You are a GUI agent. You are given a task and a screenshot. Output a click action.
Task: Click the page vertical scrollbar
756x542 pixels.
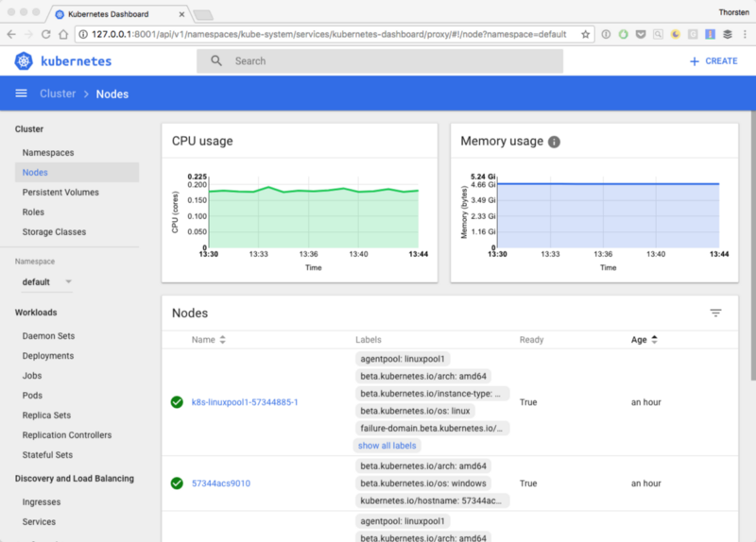752,246
